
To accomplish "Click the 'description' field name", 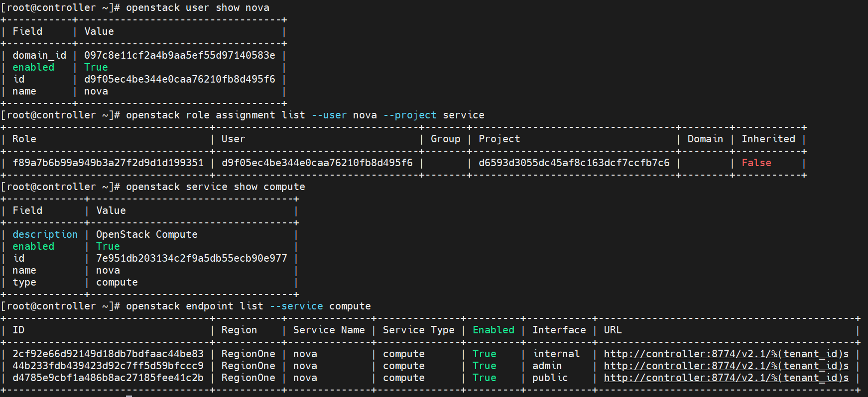I will click(45, 234).
